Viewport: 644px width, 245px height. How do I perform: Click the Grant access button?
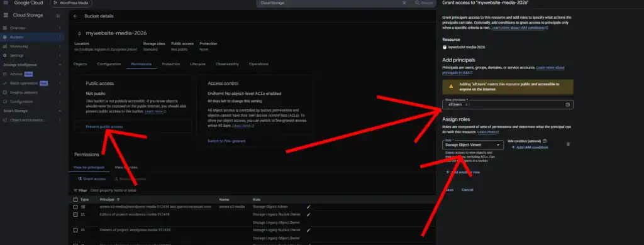point(92,179)
